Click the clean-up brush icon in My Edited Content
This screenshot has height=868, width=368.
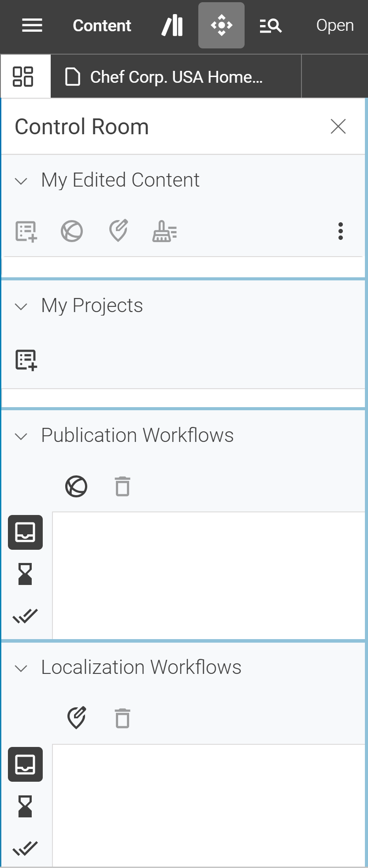(164, 232)
